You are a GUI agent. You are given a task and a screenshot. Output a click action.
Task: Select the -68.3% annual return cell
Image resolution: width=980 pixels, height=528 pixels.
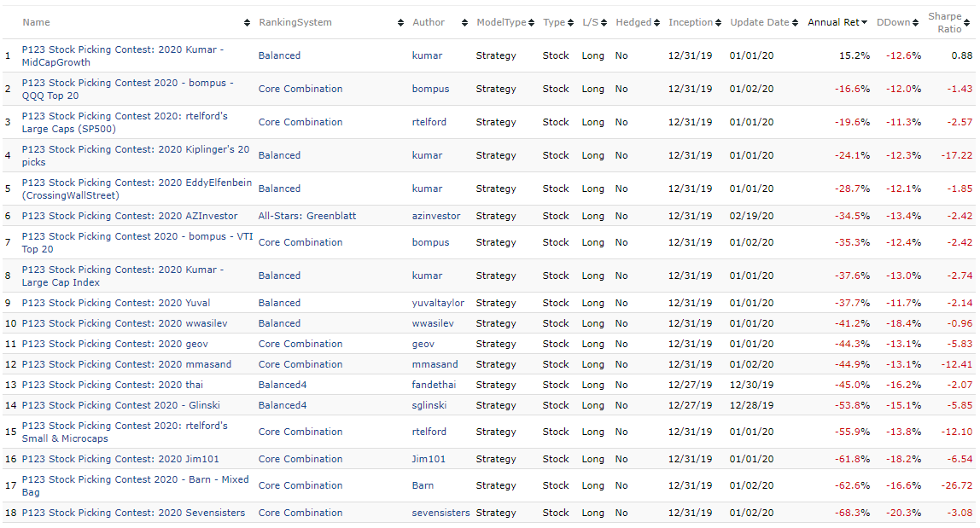click(853, 513)
